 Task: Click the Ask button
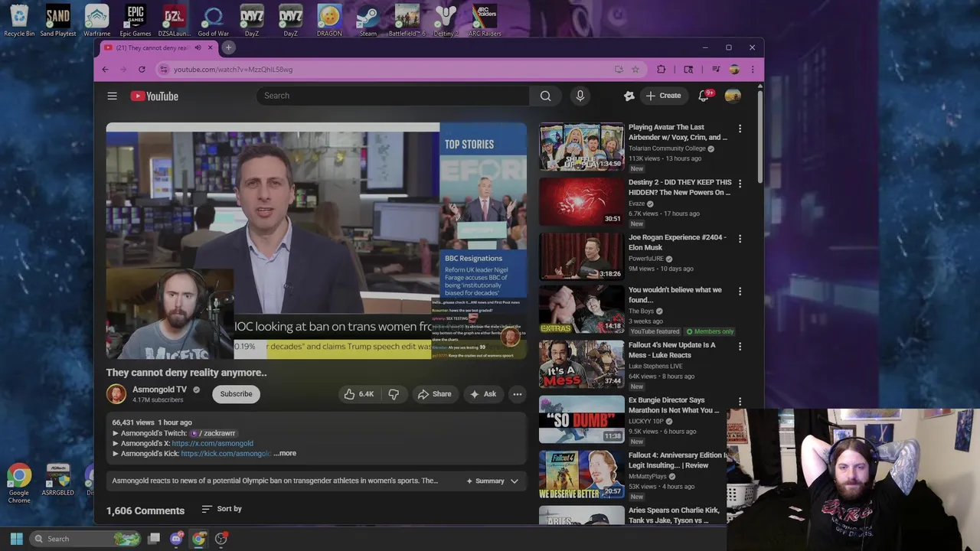click(x=483, y=394)
